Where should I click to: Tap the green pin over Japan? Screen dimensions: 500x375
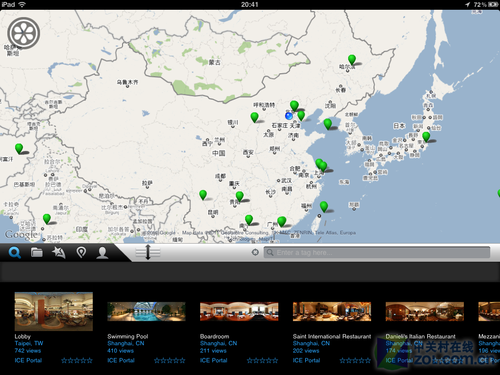(426, 137)
